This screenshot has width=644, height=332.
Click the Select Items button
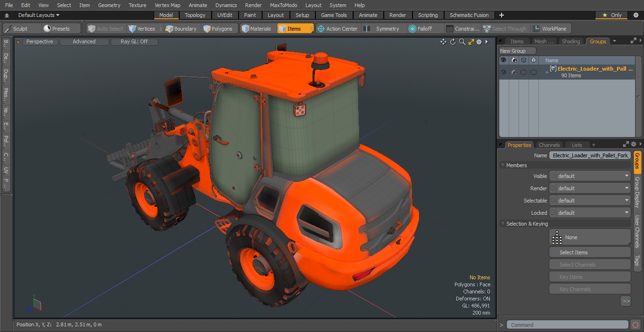click(x=590, y=252)
